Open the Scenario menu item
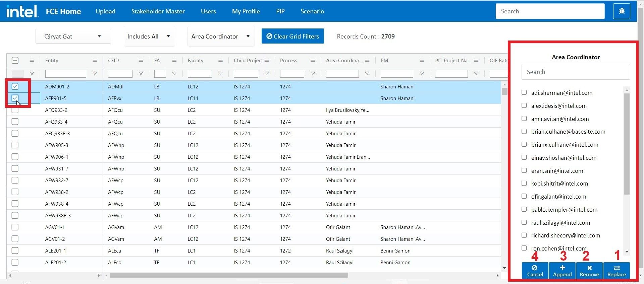 [x=312, y=11]
